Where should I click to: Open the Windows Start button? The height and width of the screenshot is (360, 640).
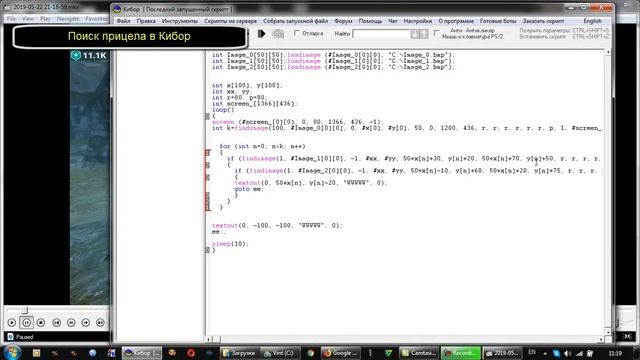coord(12,353)
